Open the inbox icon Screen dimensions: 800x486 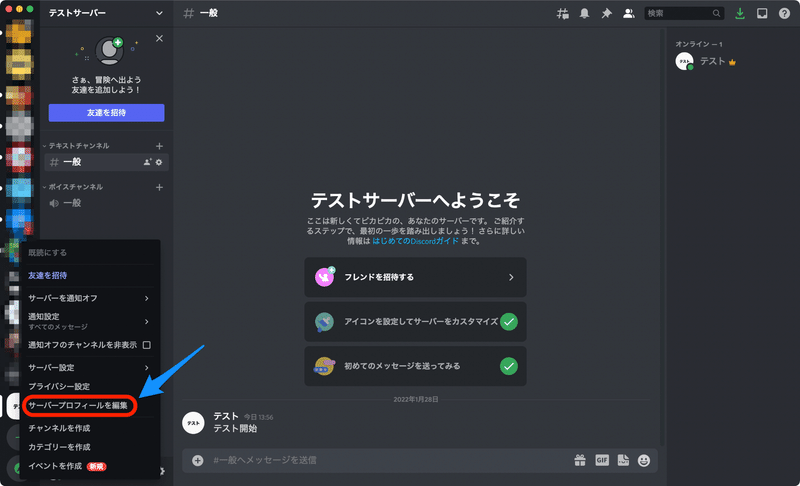click(x=762, y=13)
